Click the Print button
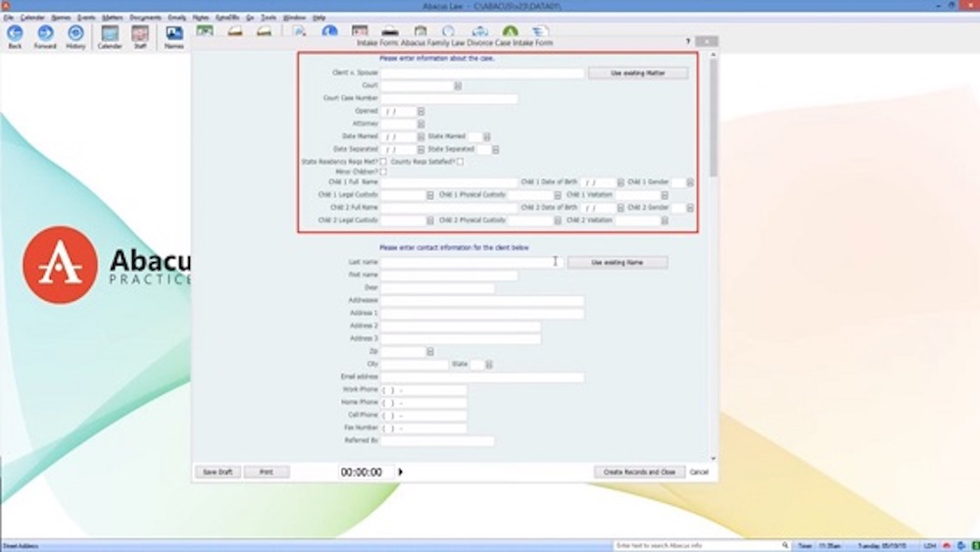Image resolution: width=980 pixels, height=552 pixels. pos(267,472)
